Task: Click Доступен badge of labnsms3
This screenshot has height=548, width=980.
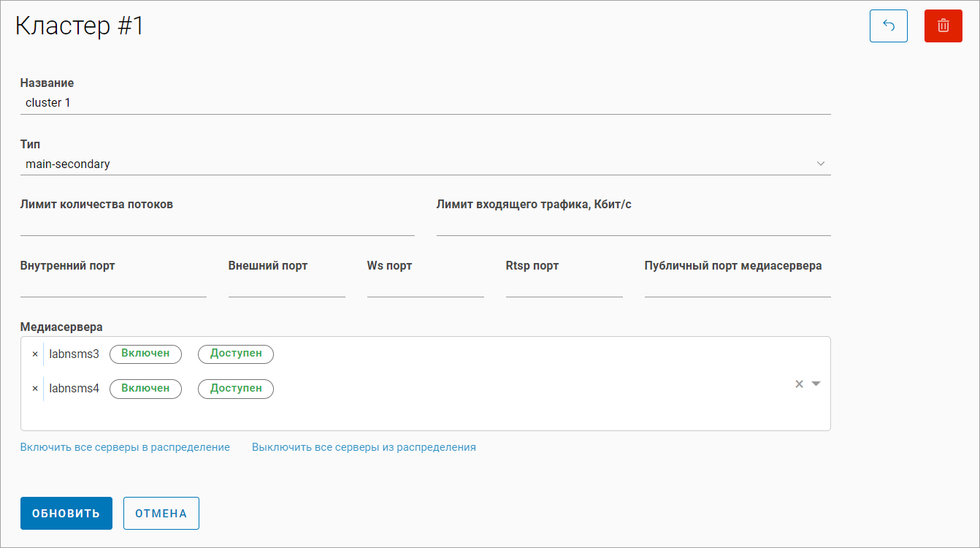Action: pyautogui.click(x=235, y=354)
